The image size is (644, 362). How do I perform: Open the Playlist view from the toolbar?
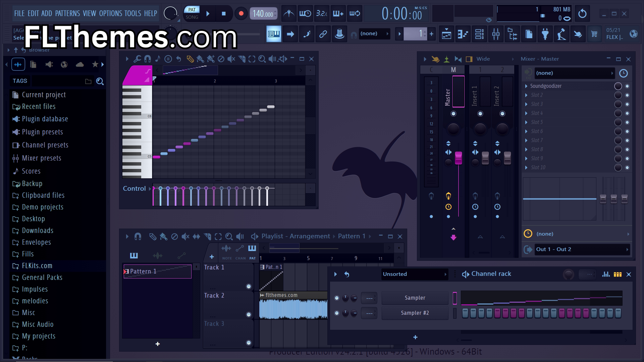(446, 34)
